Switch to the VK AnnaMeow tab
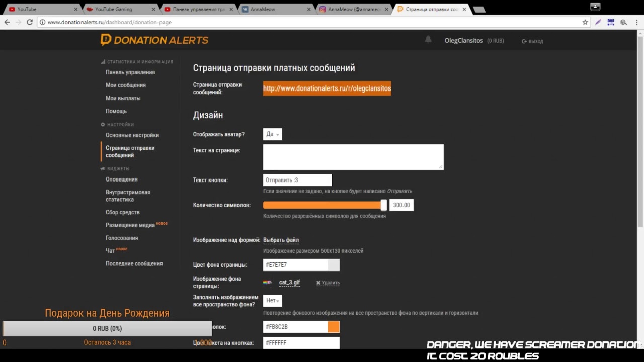644x362 pixels. point(277,9)
